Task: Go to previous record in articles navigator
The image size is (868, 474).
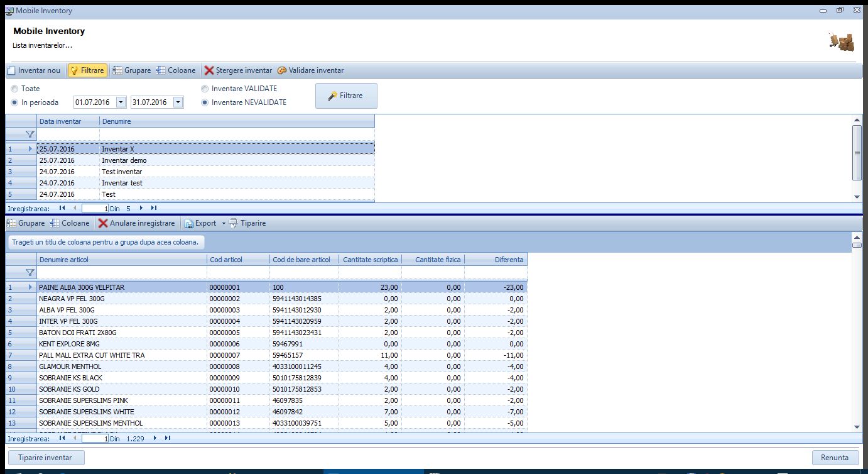Action: click(x=75, y=438)
